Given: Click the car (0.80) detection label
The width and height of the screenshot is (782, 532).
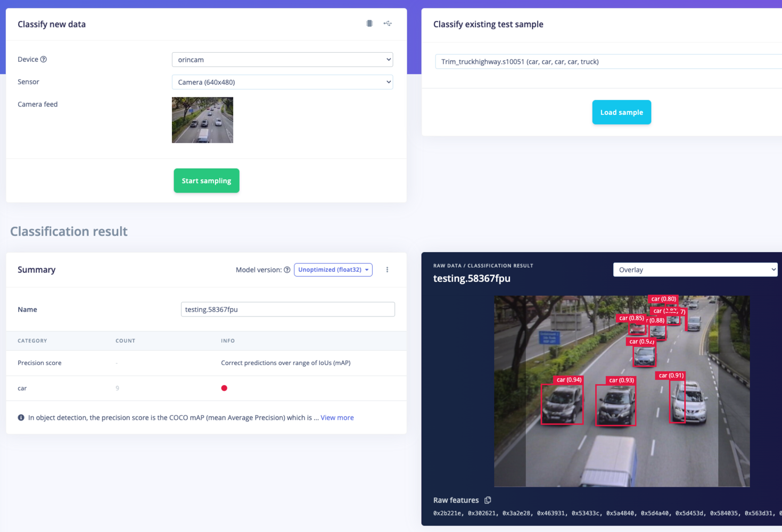Looking at the screenshot, I should (663, 299).
